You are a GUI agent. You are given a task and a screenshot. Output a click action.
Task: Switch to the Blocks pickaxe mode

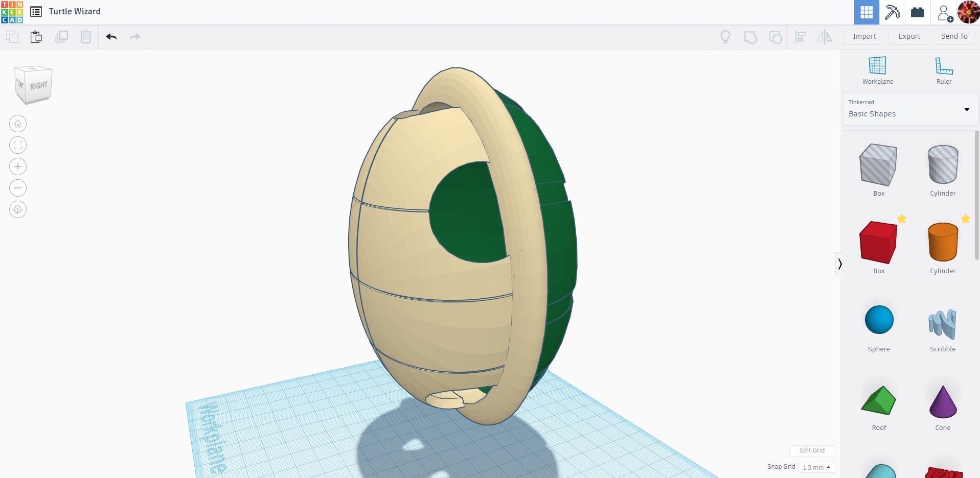point(892,12)
